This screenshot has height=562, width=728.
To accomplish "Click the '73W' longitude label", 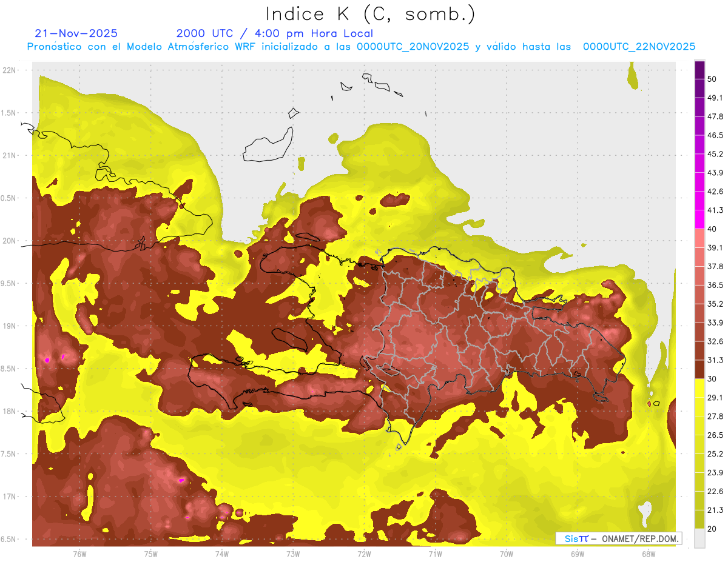I will point(293,554).
